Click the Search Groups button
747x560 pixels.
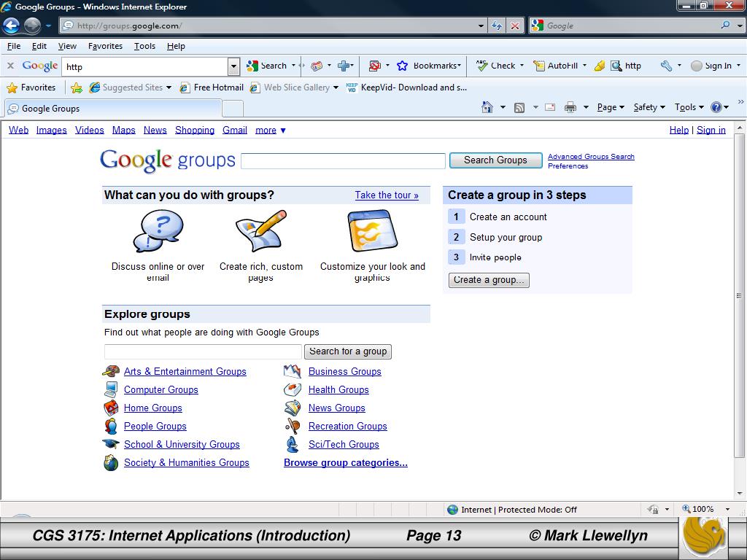click(495, 160)
